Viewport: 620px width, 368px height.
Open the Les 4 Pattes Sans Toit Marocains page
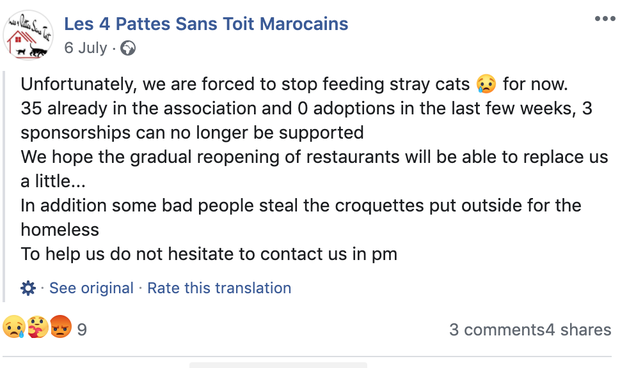coord(206,24)
